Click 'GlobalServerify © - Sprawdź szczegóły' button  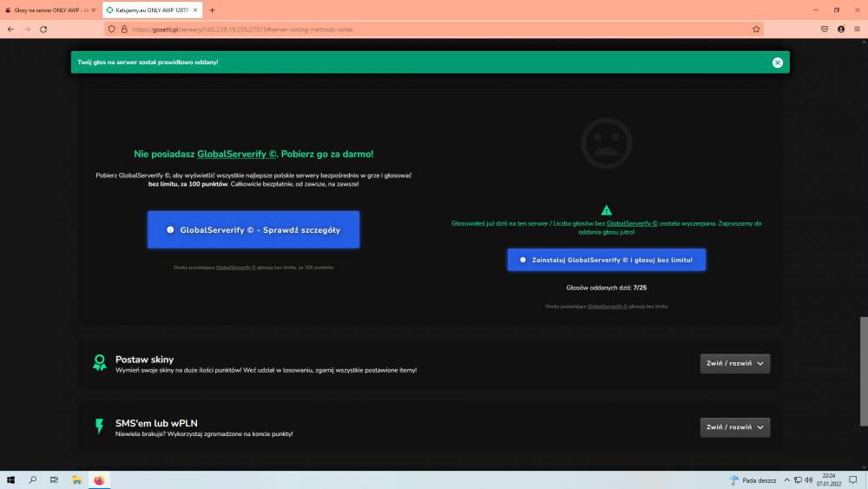[253, 230]
